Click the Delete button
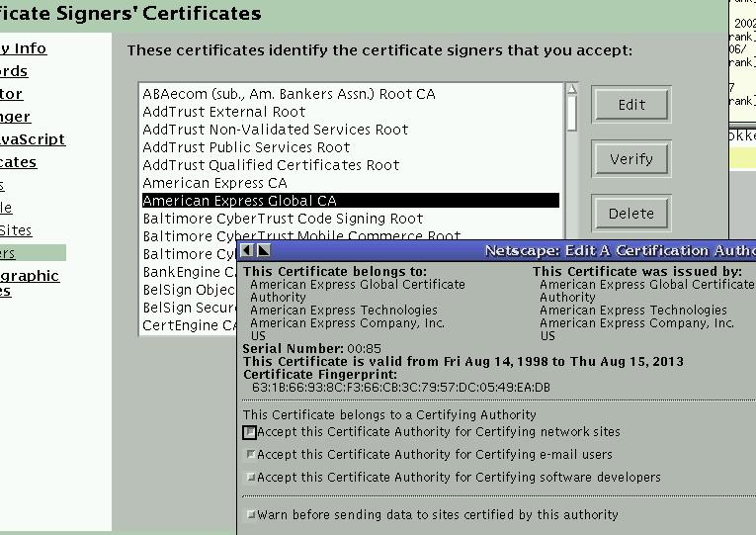 (631, 214)
